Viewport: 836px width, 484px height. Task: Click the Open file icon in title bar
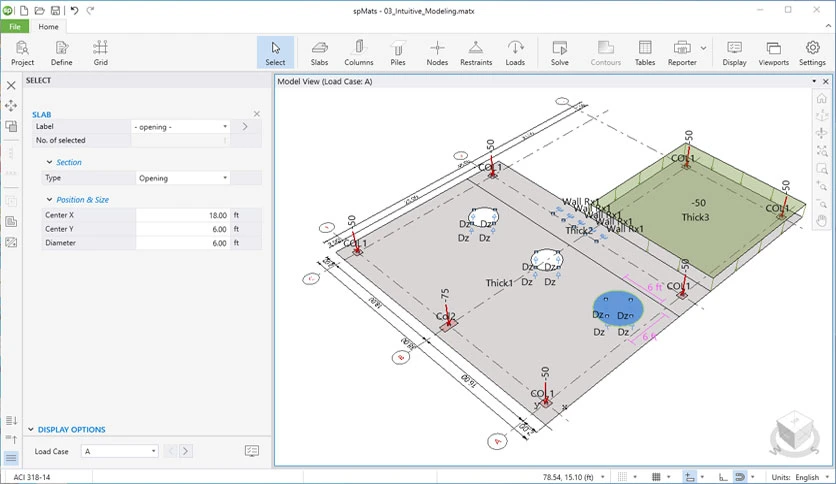pyautogui.click(x=39, y=10)
